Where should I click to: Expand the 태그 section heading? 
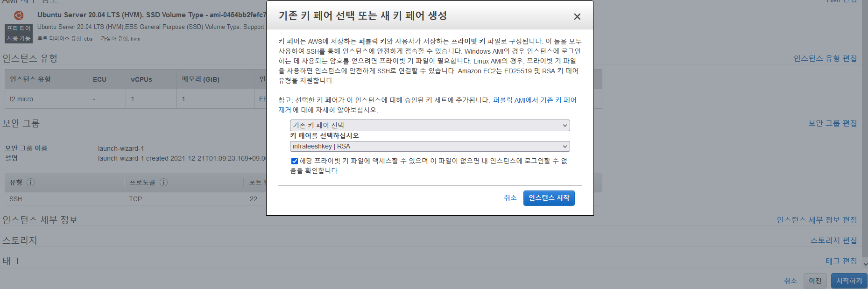(x=11, y=261)
